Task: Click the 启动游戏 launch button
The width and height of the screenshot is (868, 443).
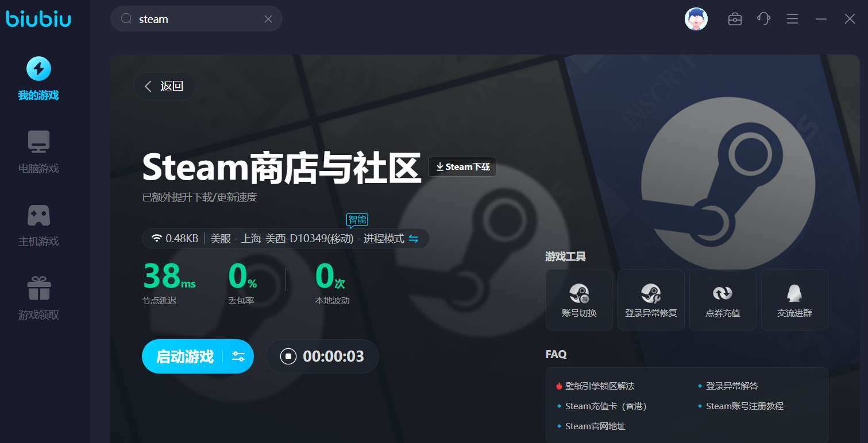Action: tap(184, 356)
